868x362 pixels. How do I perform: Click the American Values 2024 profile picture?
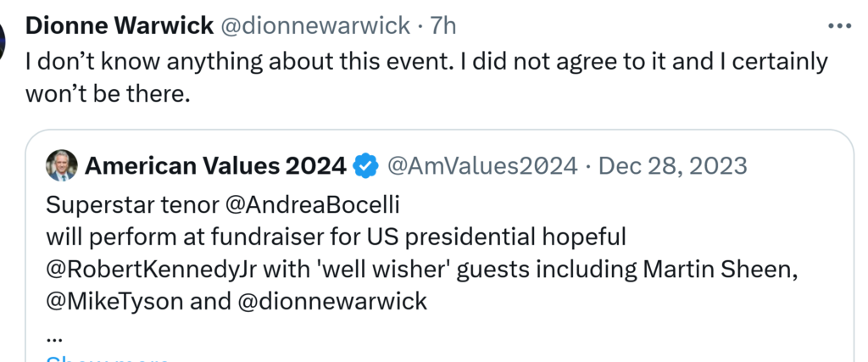pos(61,165)
